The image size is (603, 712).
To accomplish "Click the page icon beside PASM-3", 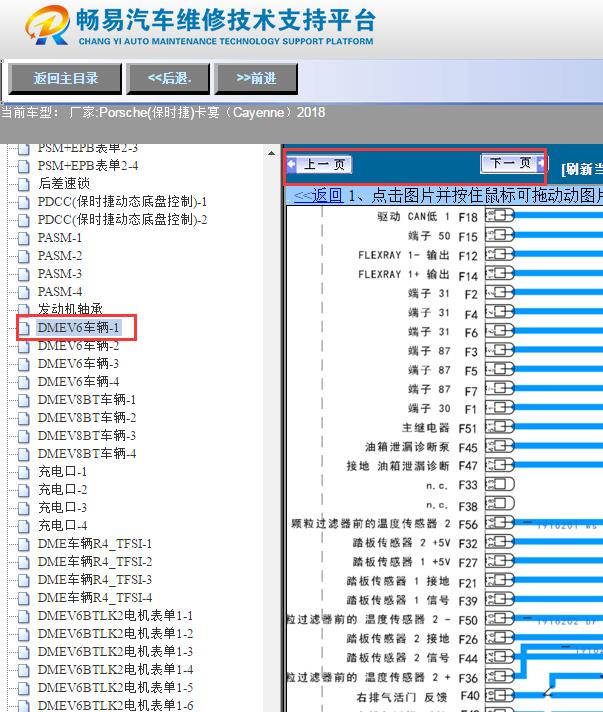I will 24,274.
